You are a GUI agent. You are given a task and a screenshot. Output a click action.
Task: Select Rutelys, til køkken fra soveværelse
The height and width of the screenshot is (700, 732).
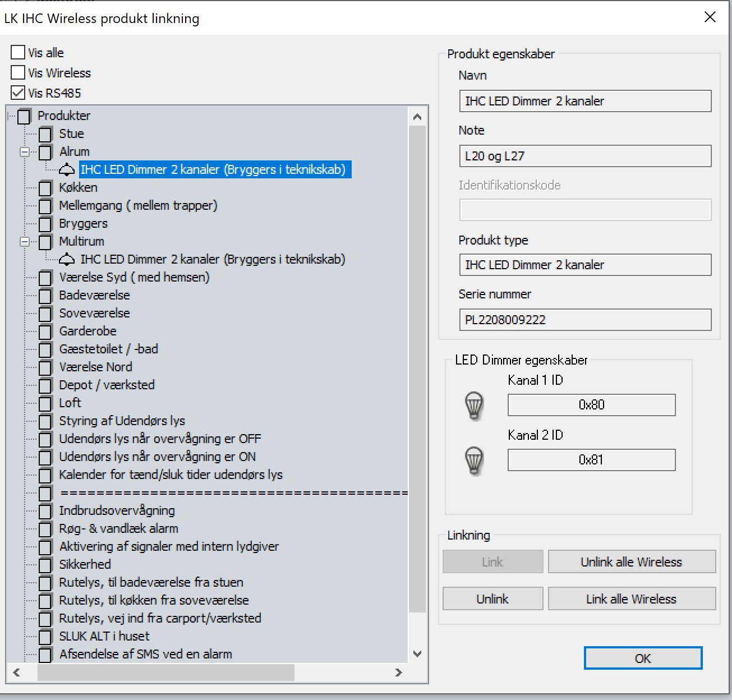(x=154, y=600)
